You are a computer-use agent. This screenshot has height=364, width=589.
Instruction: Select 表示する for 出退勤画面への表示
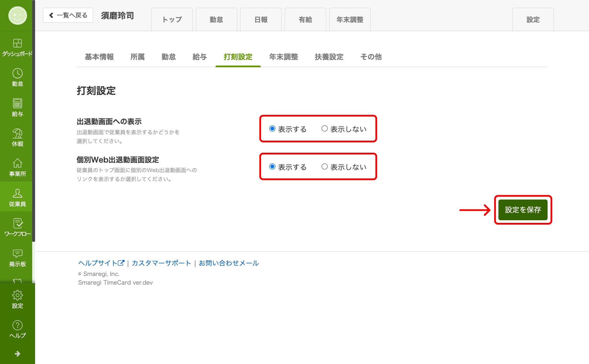point(272,129)
